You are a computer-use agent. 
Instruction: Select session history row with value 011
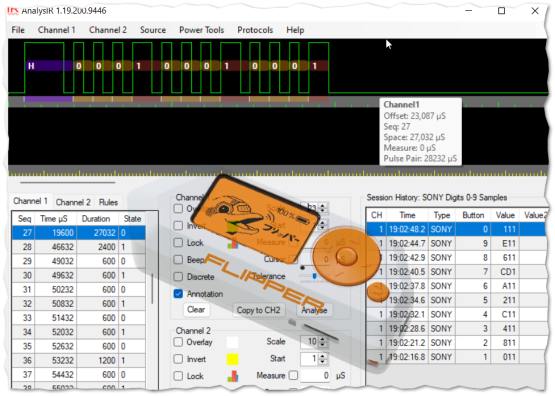pyautogui.click(x=456, y=357)
